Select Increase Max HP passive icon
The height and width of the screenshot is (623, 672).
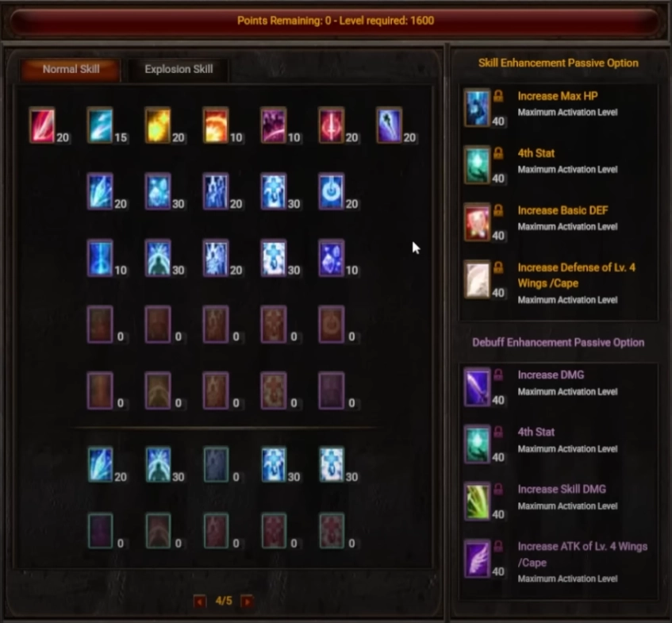(x=477, y=108)
